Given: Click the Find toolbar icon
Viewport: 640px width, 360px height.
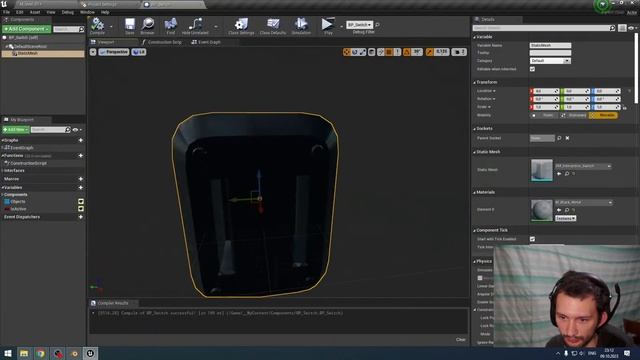Looking at the screenshot, I should tap(171, 24).
